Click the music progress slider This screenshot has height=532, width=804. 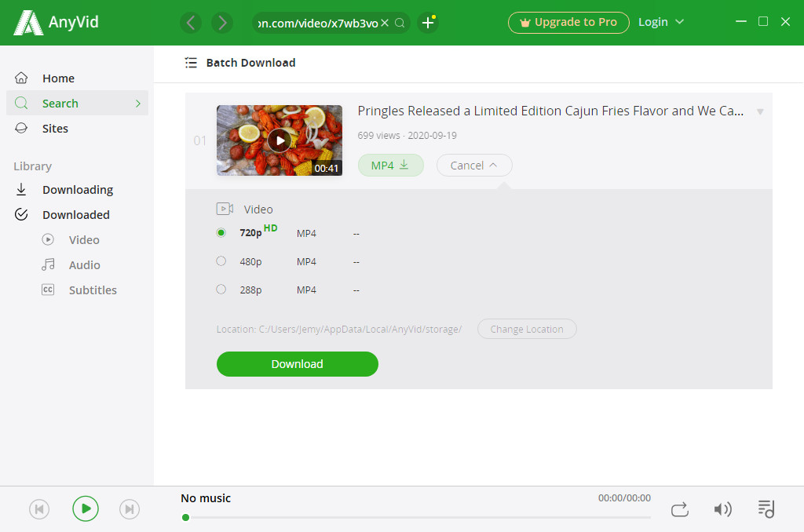point(416,518)
